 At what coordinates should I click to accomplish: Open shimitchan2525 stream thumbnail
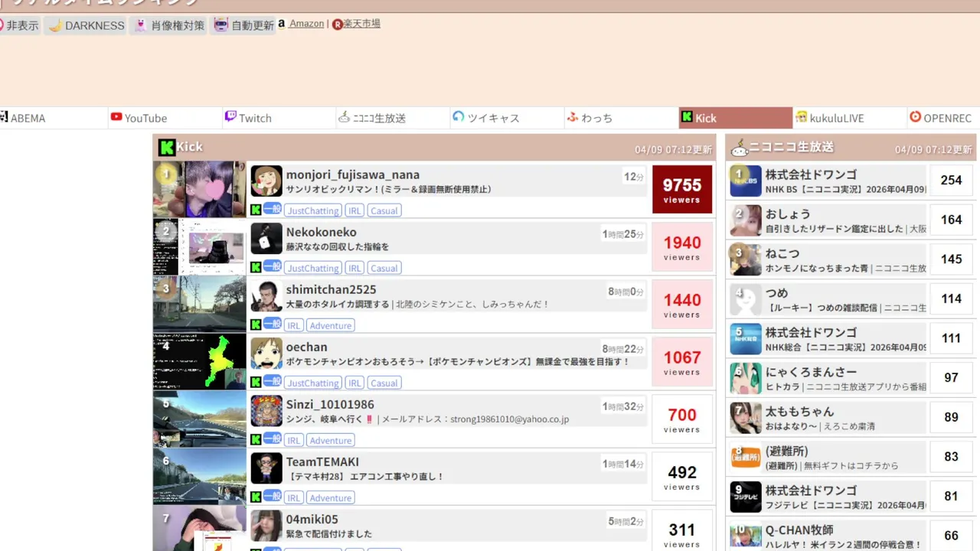[x=199, y=304]
